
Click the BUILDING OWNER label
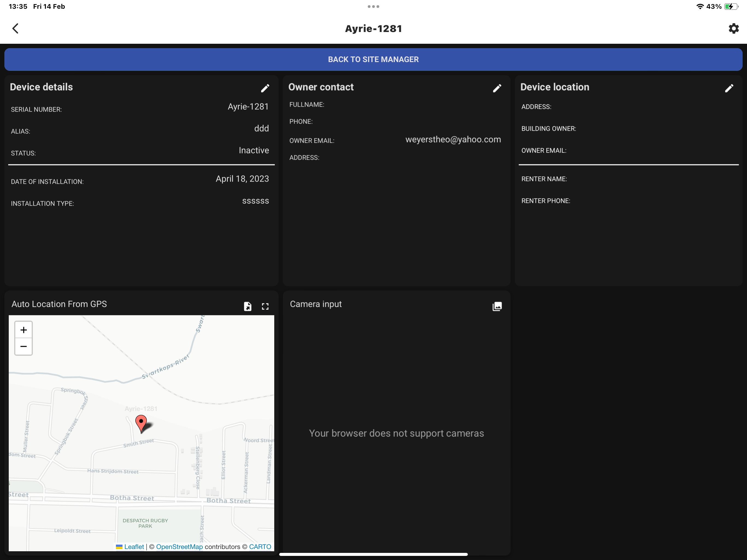pos(549,129)
